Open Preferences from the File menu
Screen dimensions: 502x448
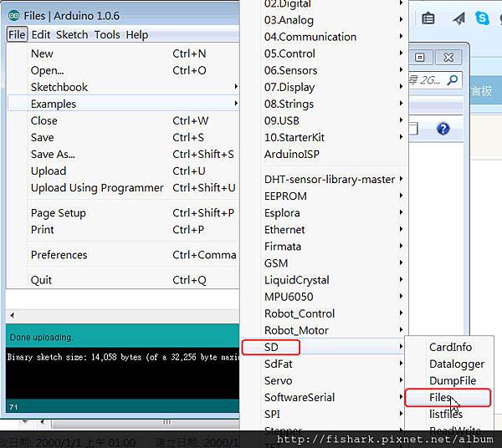point(123,255)
